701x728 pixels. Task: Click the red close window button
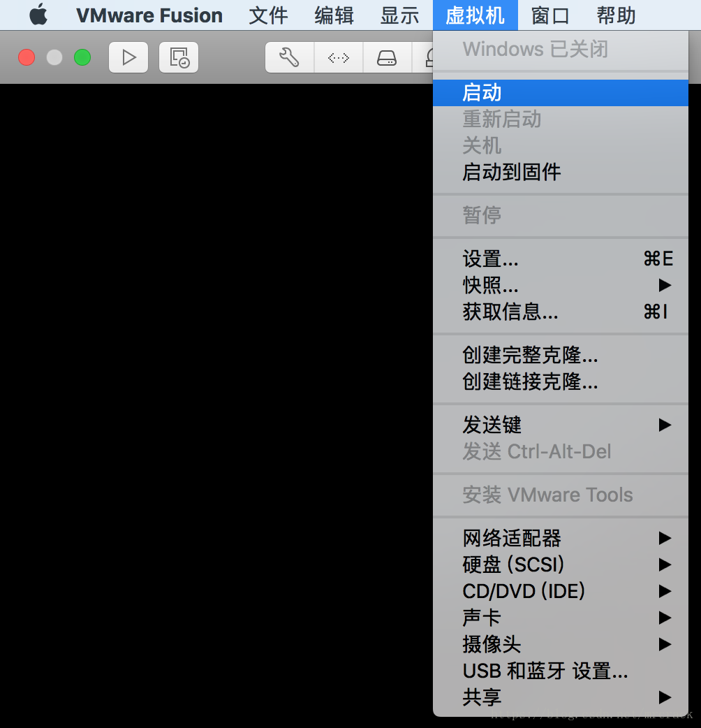click(x=27, y=57)
